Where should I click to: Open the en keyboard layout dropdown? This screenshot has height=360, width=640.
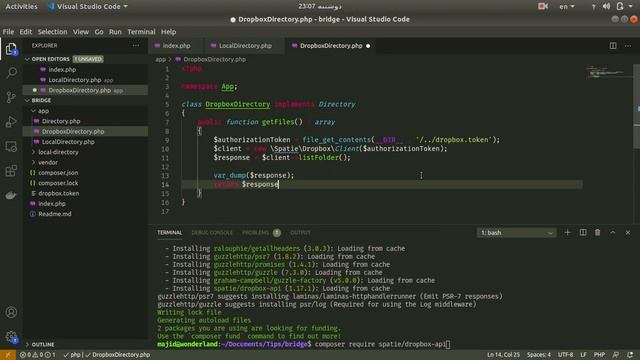tap(567, 7)
